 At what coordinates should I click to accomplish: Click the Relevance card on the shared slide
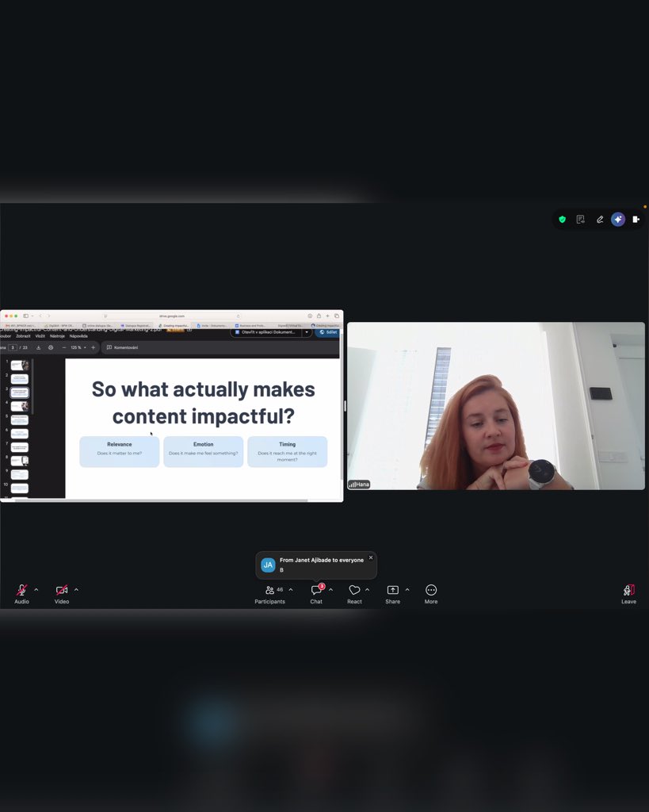click(120, 451)
